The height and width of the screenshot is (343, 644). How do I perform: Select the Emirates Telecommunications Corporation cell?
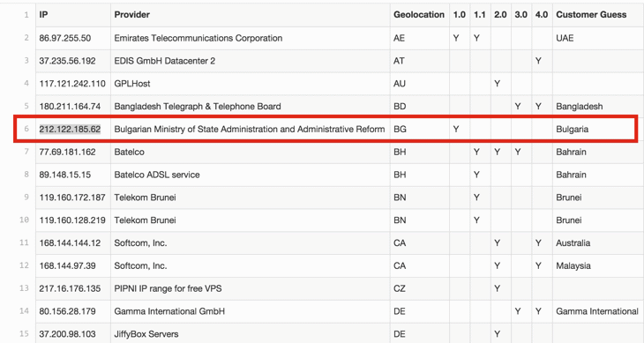pos(251,38)
